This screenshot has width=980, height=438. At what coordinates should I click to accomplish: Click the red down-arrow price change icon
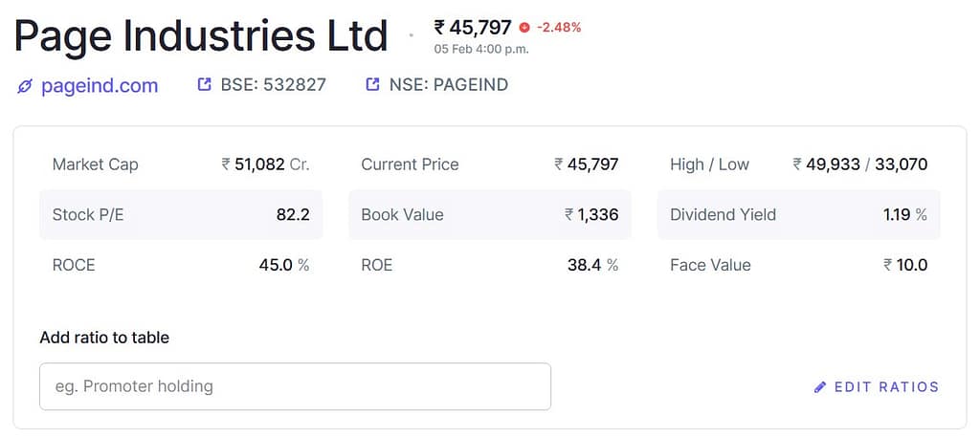coord(523,28)
